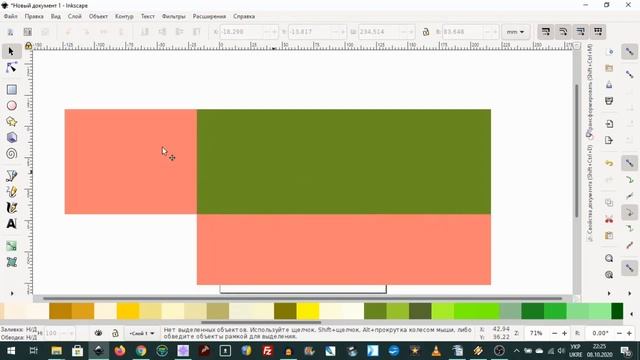Image resolution: width=640 pixels, height=360 pixels.
Task: Expand the snap bar overflow arrow
Action: (x=629, y=293)
